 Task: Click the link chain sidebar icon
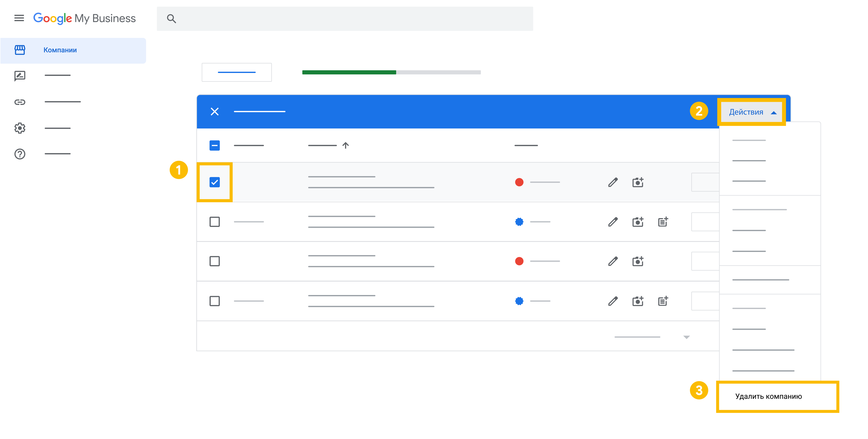[x=20, y=102]
